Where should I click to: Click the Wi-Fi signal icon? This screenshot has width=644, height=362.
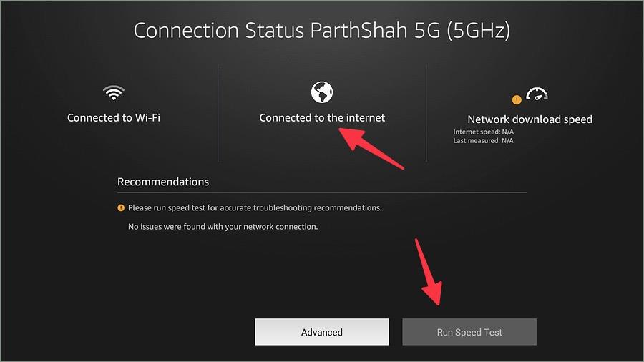tap(114, 92)
